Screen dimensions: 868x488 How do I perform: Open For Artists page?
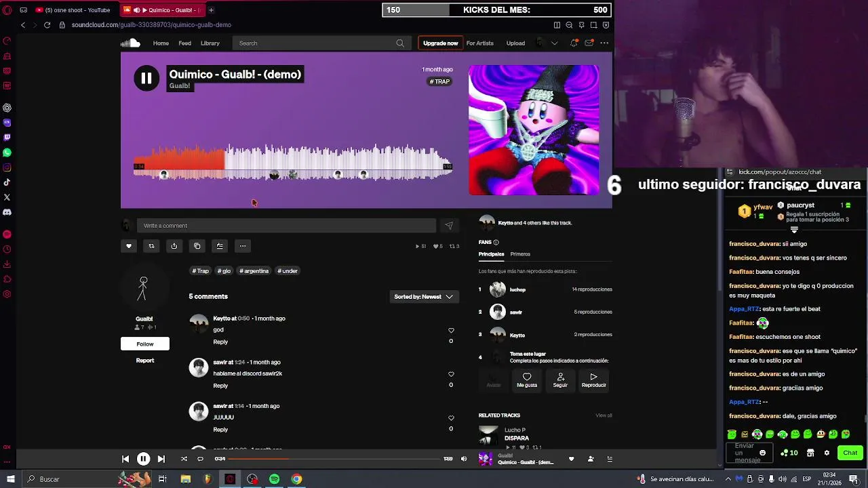pyautogui.click(x=479, y=43)
